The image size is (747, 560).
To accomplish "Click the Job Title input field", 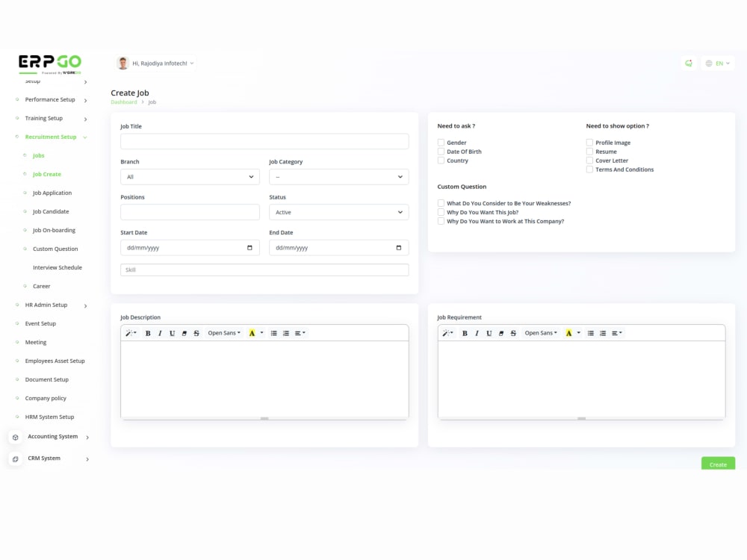I will (x=264, y=141).
